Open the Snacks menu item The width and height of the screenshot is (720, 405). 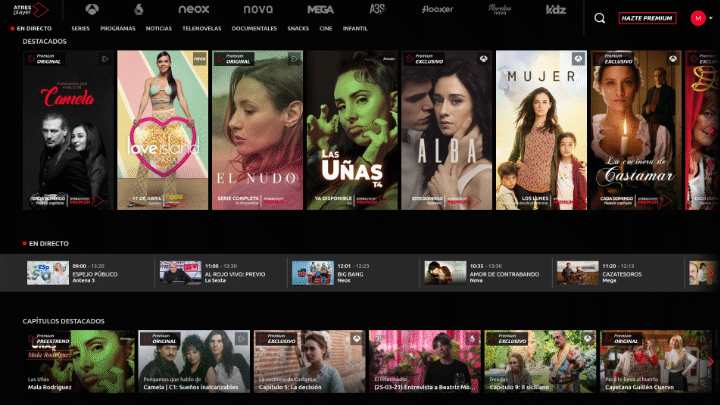coord(298,28)
